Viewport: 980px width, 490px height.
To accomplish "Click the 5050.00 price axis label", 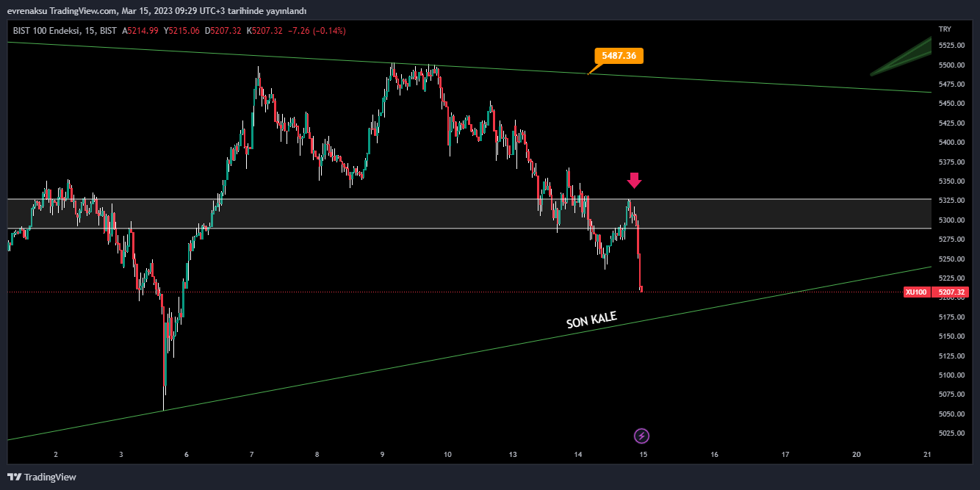I will (x=951, y=414).
